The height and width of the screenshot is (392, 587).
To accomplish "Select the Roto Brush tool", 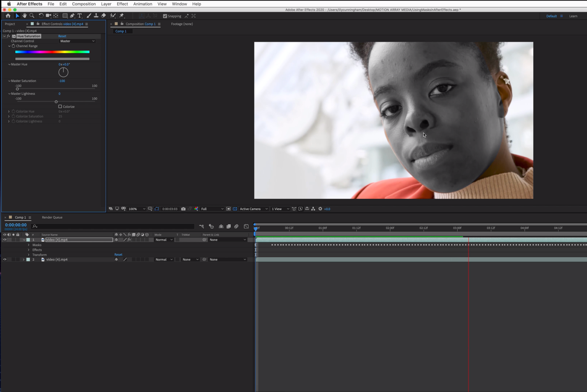I will pos(112,16).
